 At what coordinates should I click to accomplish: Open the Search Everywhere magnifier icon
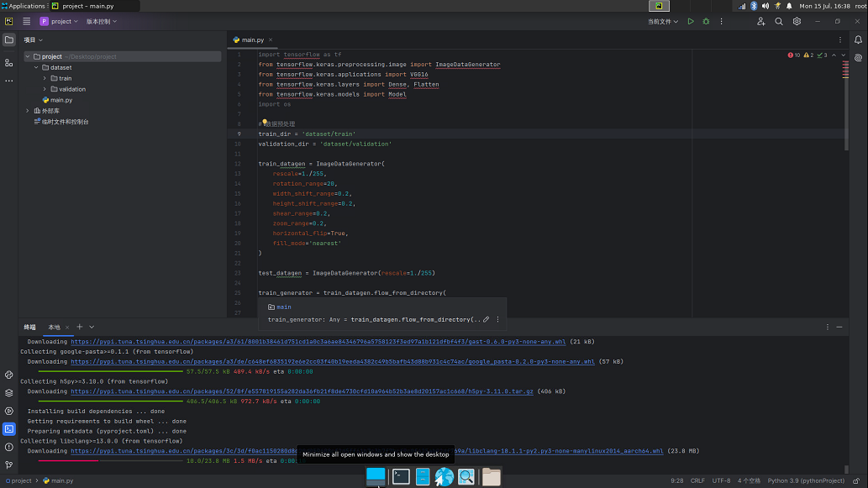(x=779, y=21)
